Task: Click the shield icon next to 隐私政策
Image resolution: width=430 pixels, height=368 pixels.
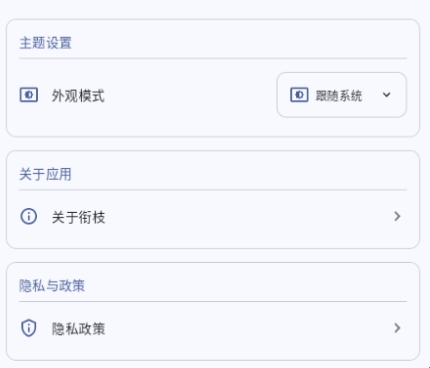Action: tap(29, 328)
